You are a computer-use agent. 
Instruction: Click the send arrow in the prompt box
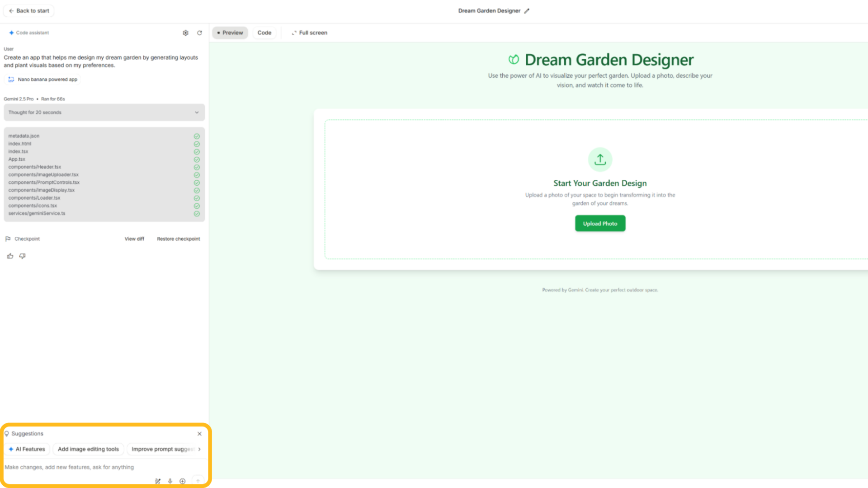pos(198,481)
